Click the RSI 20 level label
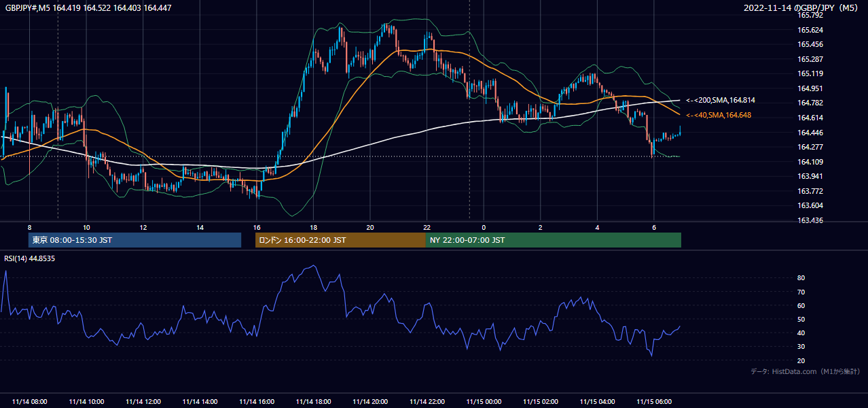The width and height of the screenshot is (868, 408). [x=801, y=360]
